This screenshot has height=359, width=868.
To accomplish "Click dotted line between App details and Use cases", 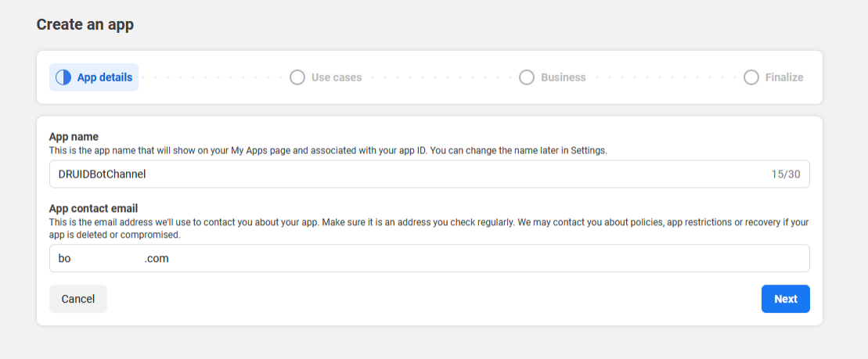I will pyautogui.click(x=213, y=77).
